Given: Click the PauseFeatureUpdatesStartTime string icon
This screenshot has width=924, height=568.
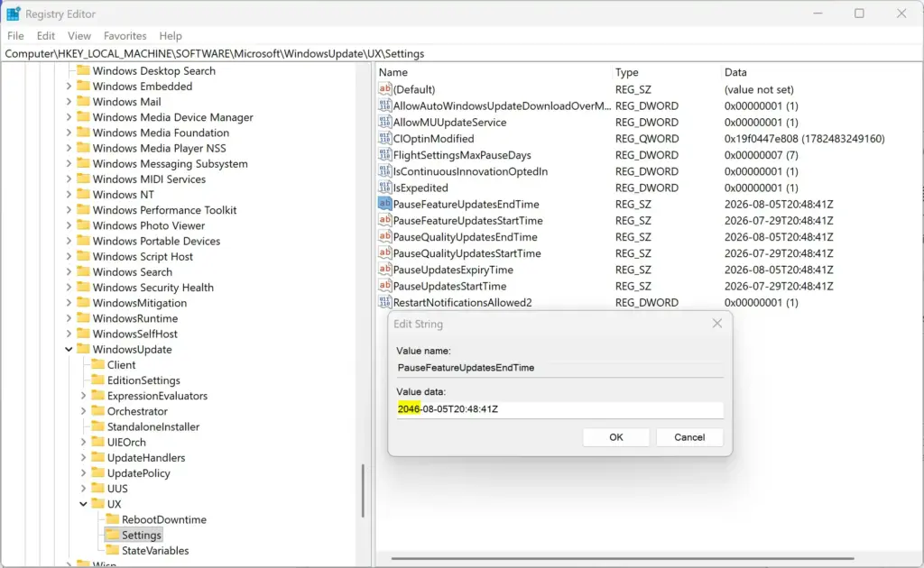Looking at the screenshot, I should pos(384,220).
